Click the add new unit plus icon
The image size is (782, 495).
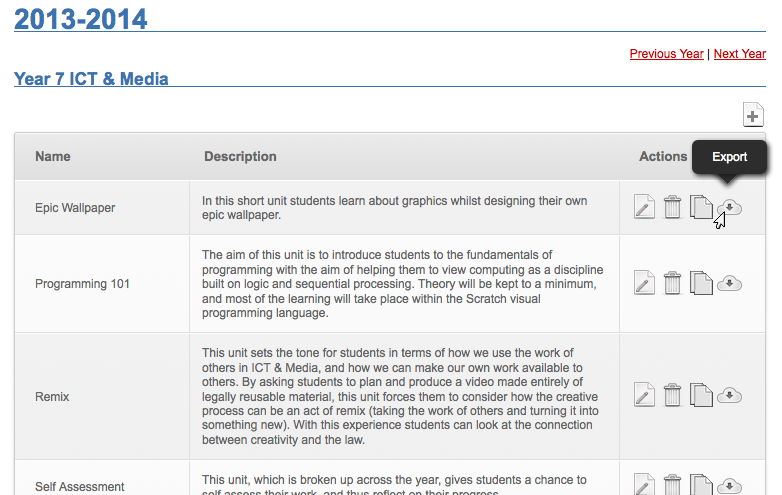point(753,116)
